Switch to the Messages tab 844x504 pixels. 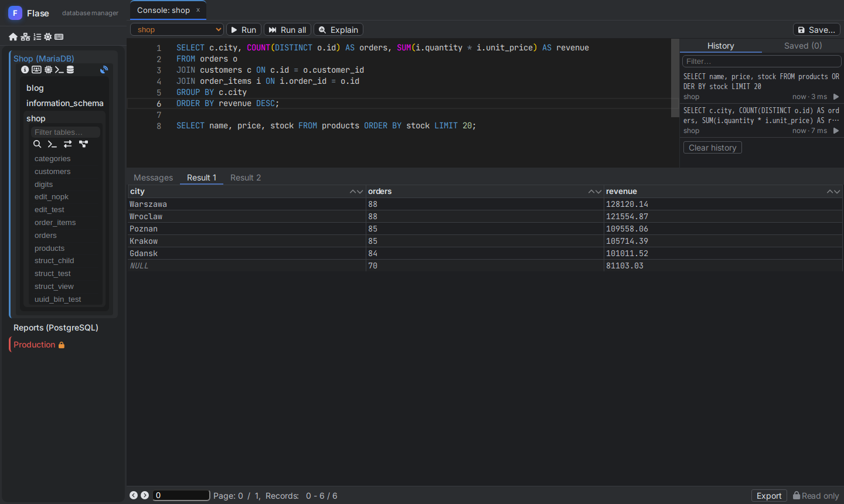click(x=154, y=178)
